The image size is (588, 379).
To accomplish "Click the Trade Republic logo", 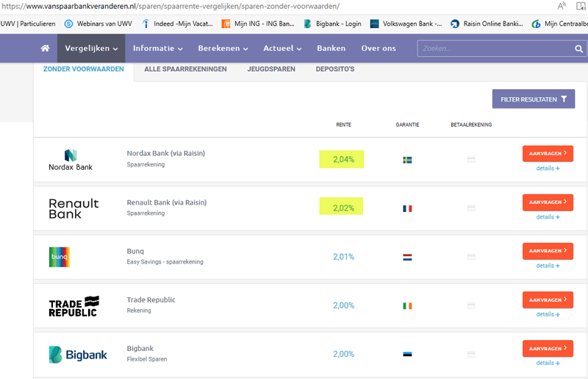I will [x=73, y=305].
